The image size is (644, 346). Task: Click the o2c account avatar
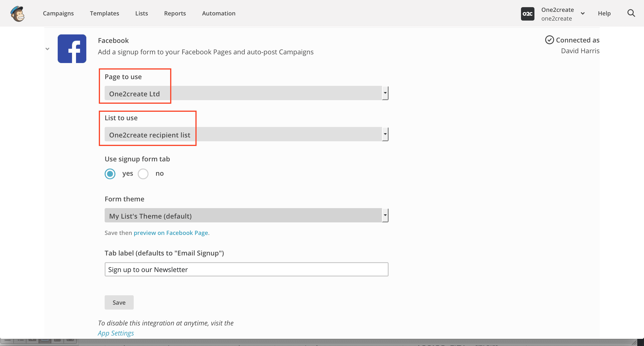(527, 14)
